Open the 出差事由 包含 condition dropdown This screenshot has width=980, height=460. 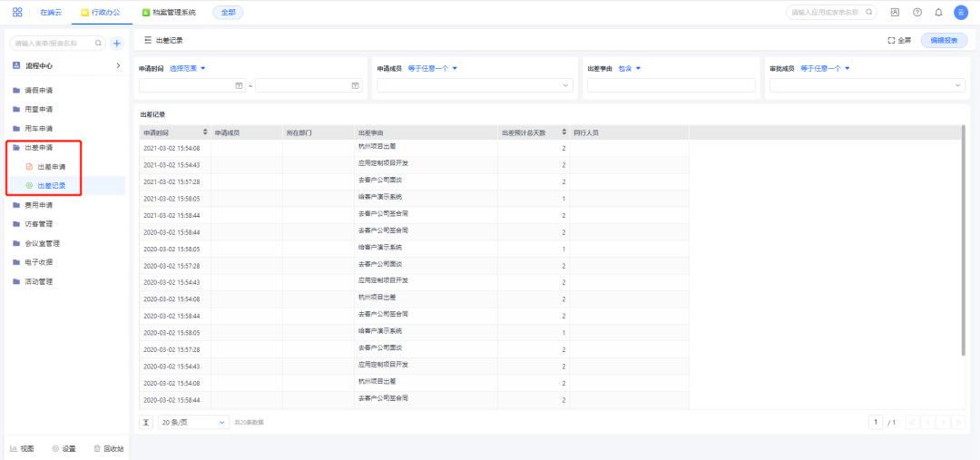[x=630, y=68]
